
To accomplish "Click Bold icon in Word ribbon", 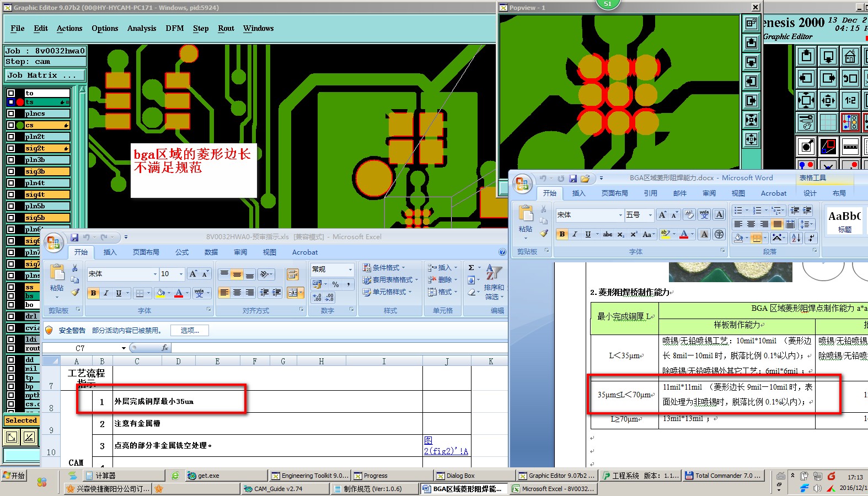I will (x=562, y=234).
